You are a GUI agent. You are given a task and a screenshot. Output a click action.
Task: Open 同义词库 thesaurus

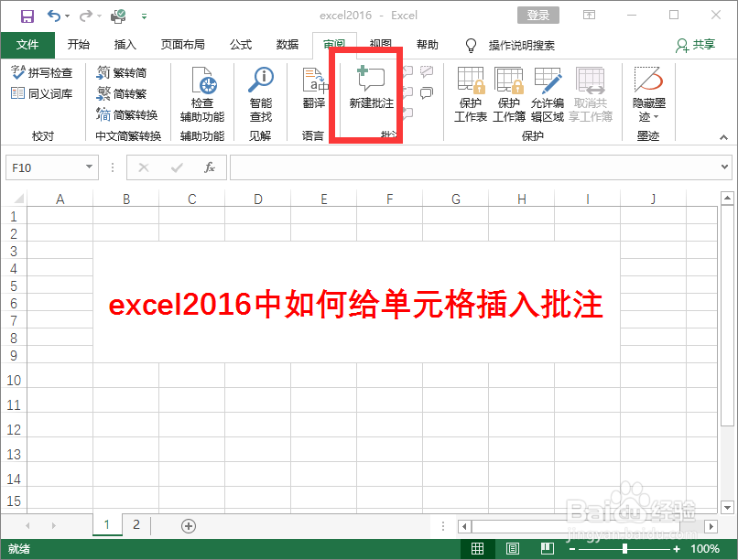pos(41,93)
